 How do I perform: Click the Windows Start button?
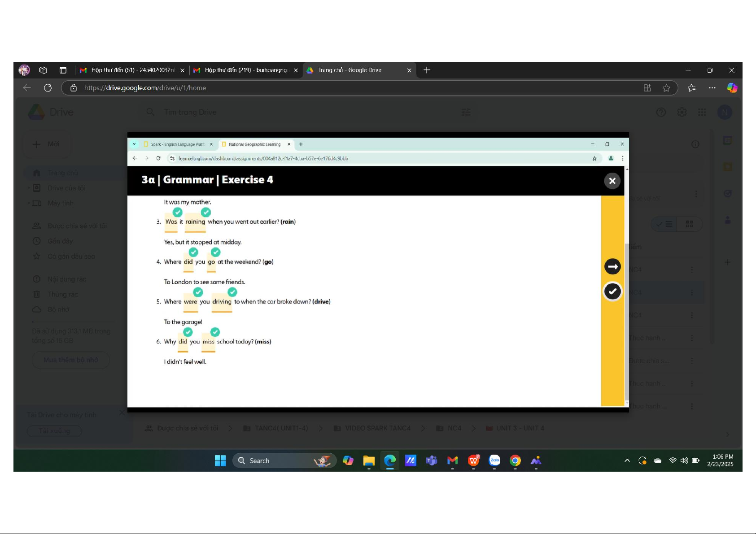point(220,460)
